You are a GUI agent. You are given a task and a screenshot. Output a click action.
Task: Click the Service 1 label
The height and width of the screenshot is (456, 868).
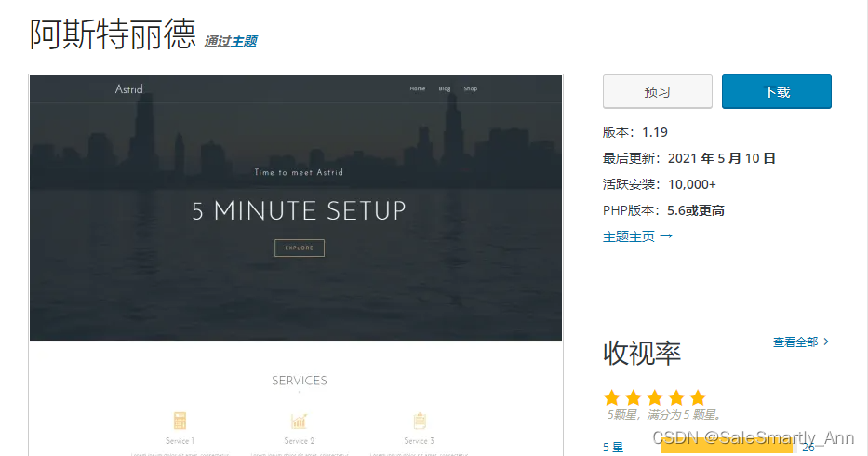pyautogui.click(x=180, y=441)
